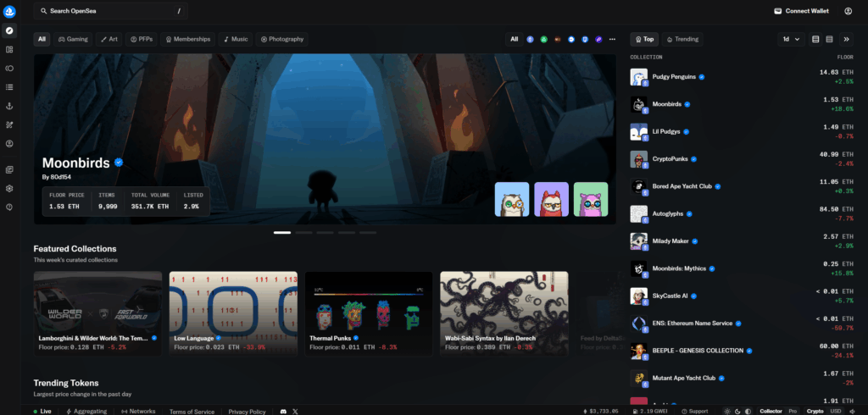Show prices in USD

(x=836, y=411)
